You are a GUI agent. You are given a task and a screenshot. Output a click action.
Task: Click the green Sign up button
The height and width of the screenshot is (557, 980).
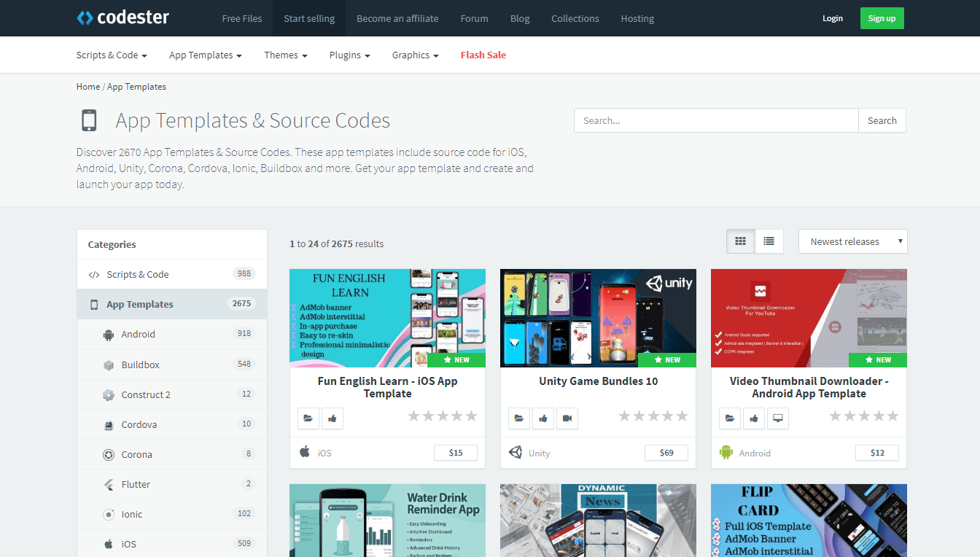click(882, 18)
